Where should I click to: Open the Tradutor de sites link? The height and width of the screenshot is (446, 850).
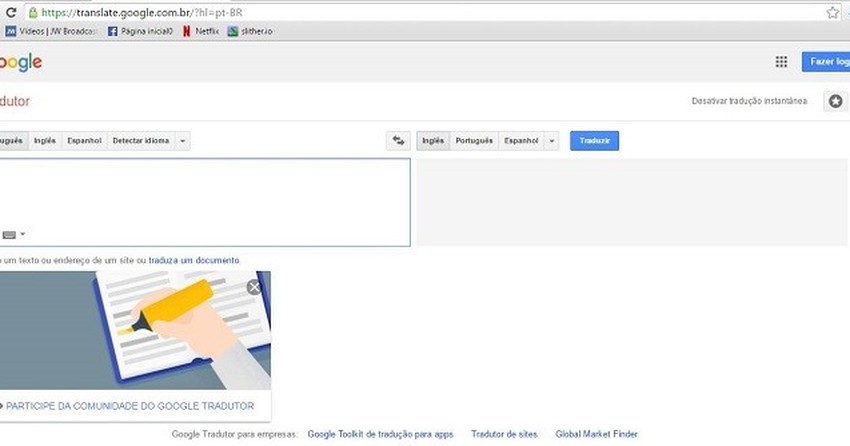[x=504, y=434]
